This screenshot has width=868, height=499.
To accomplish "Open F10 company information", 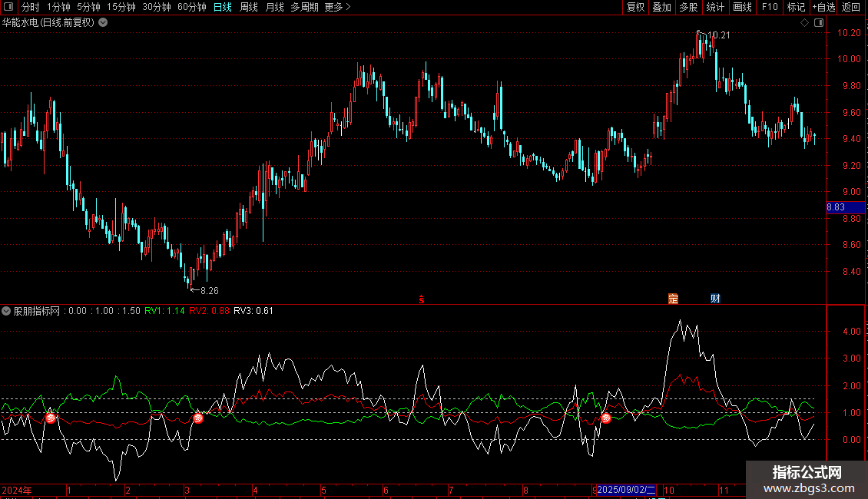I will [770, 7].
